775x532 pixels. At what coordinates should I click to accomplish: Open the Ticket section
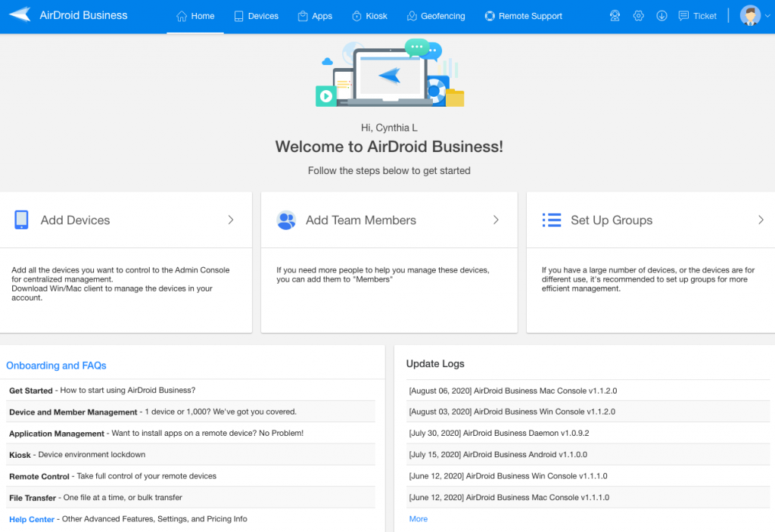click(x=697, y=16)
